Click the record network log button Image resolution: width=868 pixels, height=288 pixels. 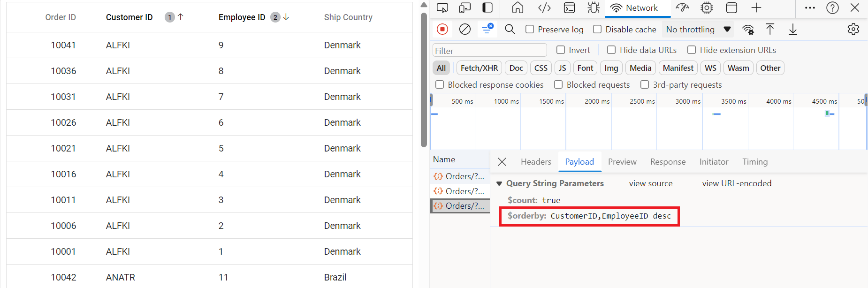(x=442, y=29)
